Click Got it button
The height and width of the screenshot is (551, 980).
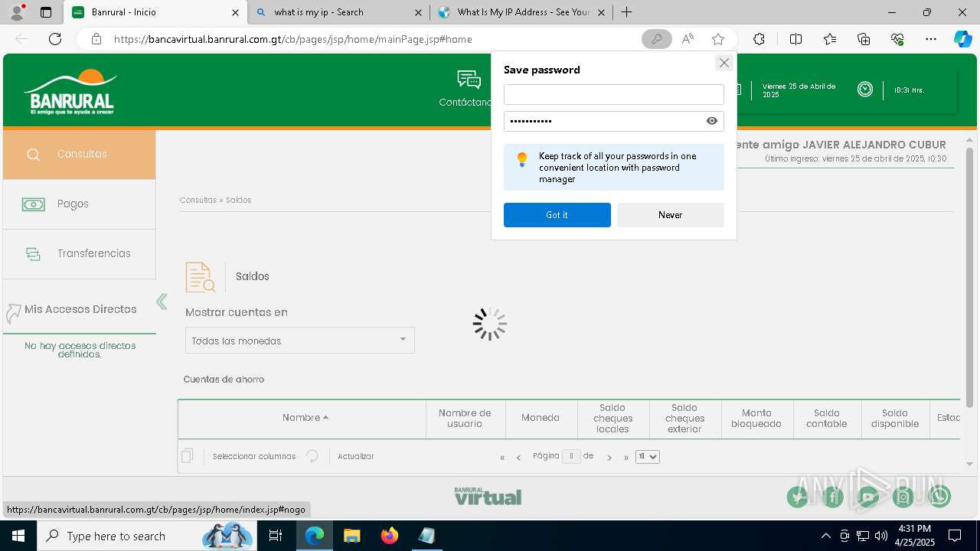pyautogui.click(x=557, y=215)
